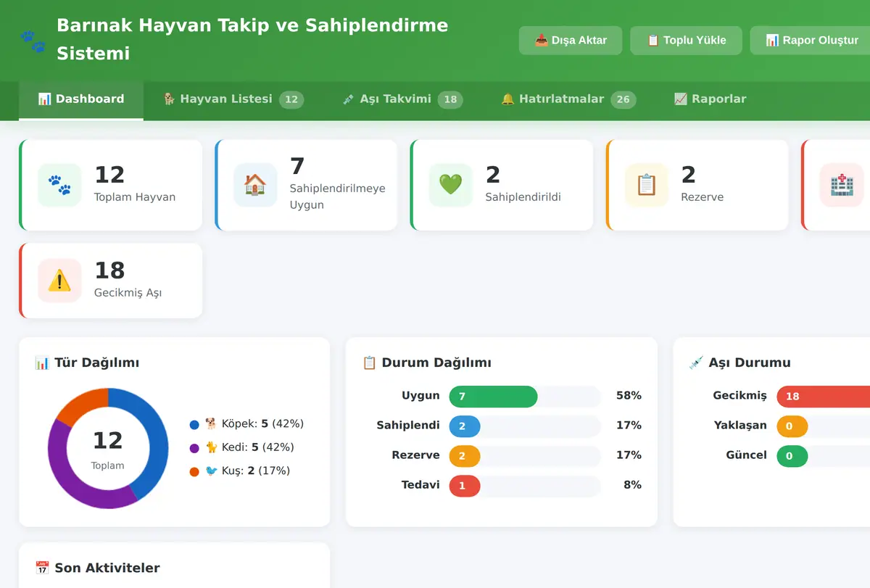Click the clipboard icon on Rezerve card
Screen dimensions: 870x588
tap(646, 185)
